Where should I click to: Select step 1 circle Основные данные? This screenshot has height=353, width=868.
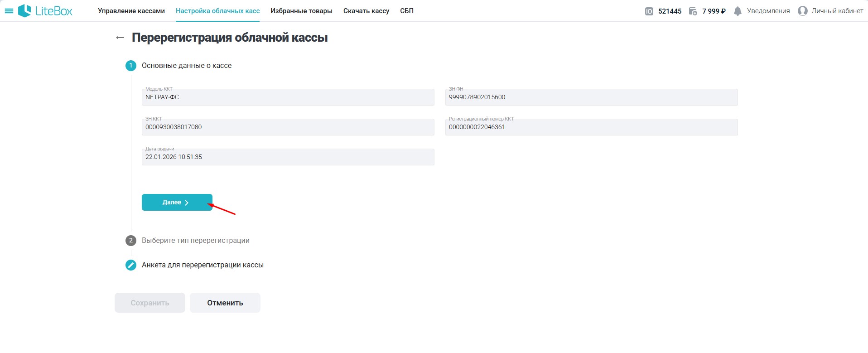131,66
